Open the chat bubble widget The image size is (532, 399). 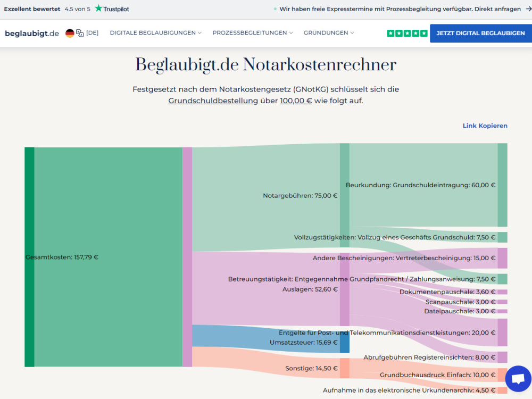pyautogui.click(x=518, y=379)
